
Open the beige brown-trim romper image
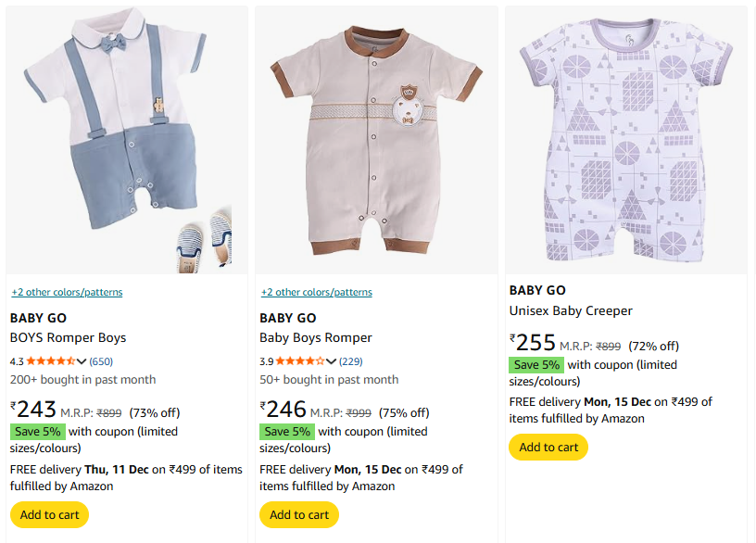[376, 141]
